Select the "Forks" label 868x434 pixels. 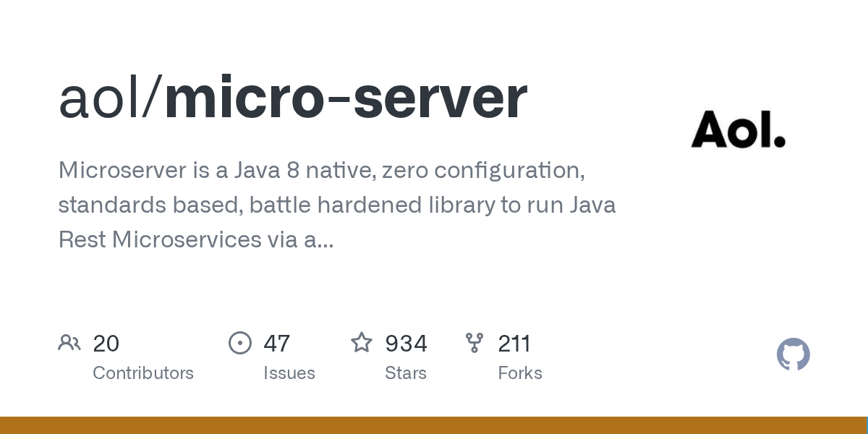pyautogui.click(x=520, y=373)
